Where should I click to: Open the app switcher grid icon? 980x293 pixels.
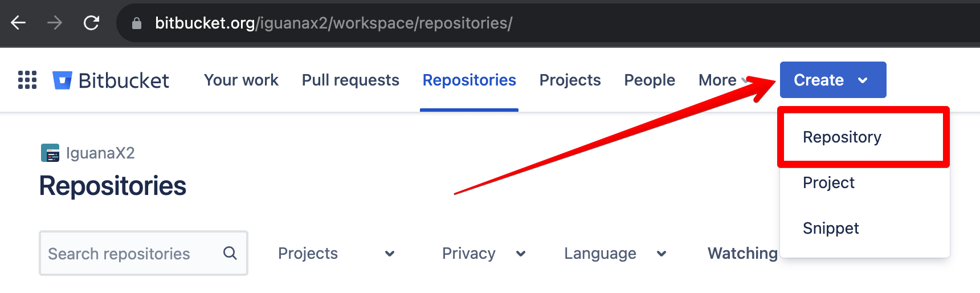point(27,80)
